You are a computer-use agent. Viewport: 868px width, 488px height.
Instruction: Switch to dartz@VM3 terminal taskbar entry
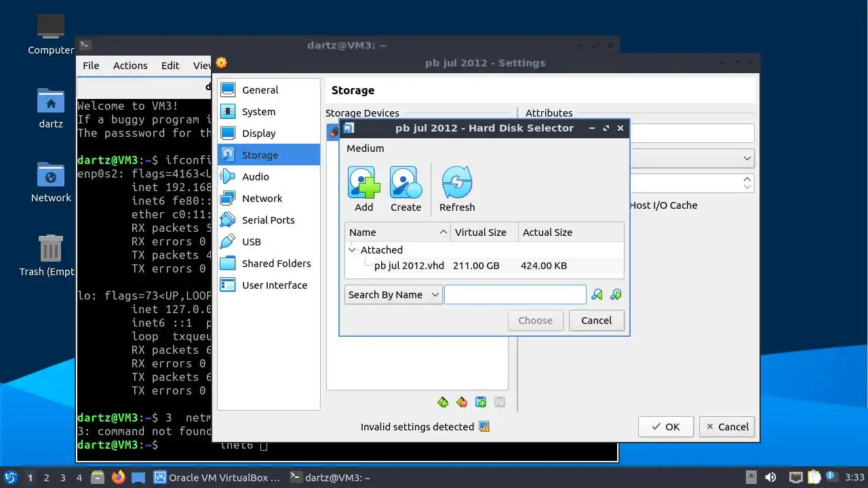click(x=330, y=478)
